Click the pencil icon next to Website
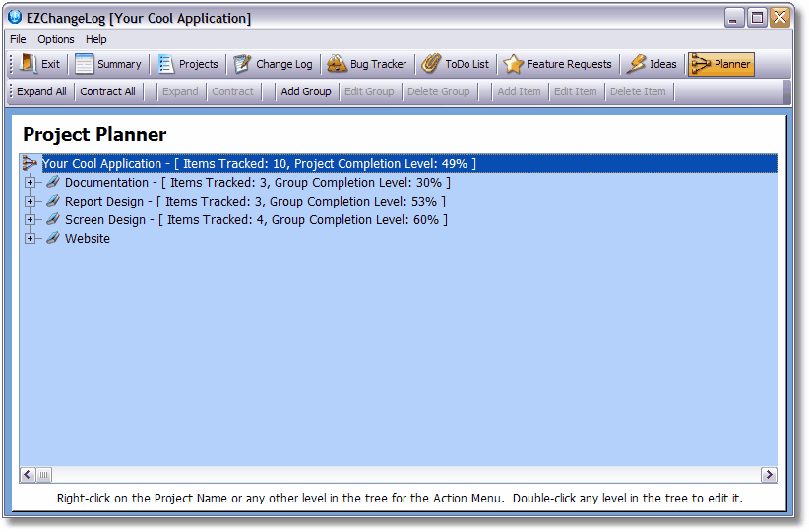Viewport: 809px width, 532px height. click(52, 238)
